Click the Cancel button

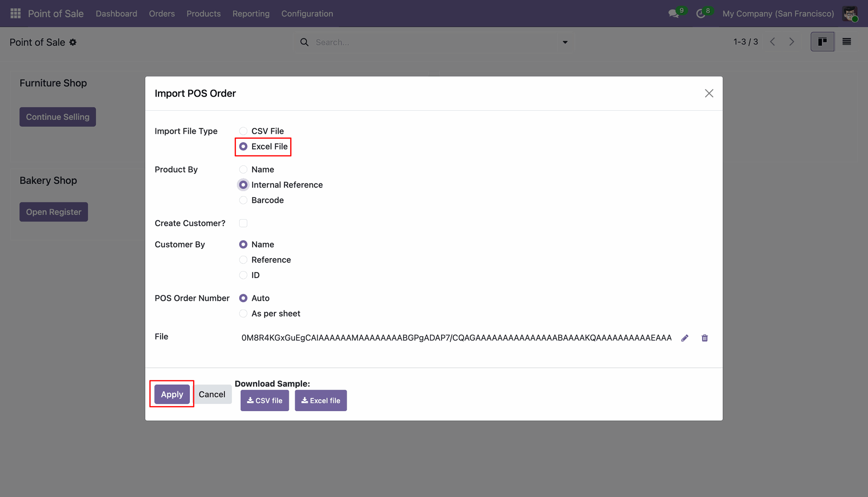[x=212, y=394]
